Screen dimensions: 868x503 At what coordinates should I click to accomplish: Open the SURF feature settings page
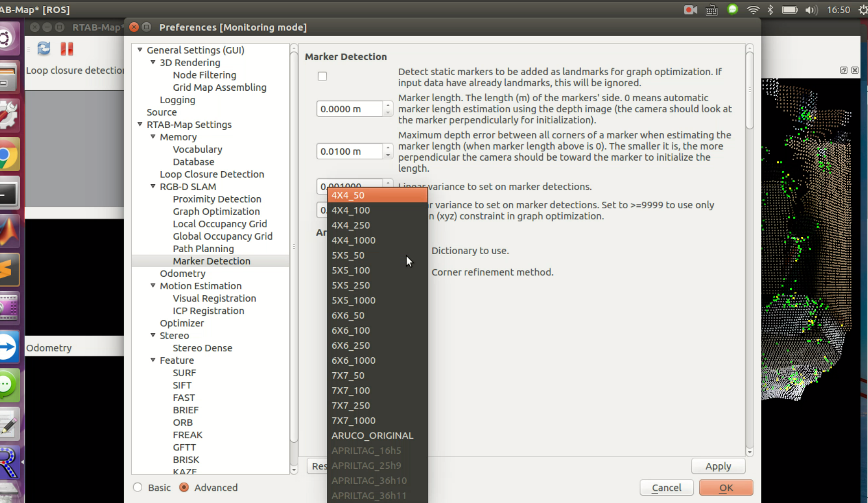[184, 372]
